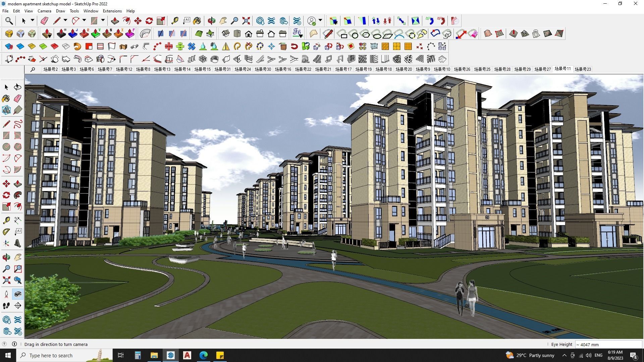Screen dimensions: 644x362
Task: Click the Eye Height value field
Action: pos(608,345)
